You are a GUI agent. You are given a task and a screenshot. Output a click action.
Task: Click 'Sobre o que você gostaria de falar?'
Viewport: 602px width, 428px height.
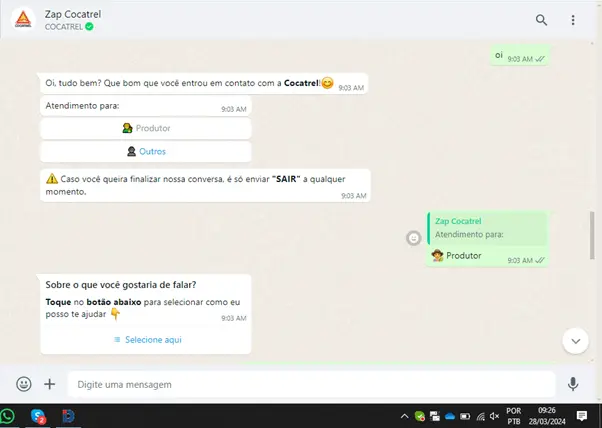[121, 285]
